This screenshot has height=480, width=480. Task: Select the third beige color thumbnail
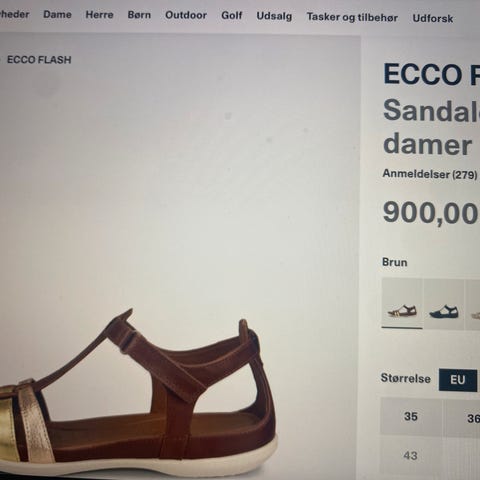[473, 305]
